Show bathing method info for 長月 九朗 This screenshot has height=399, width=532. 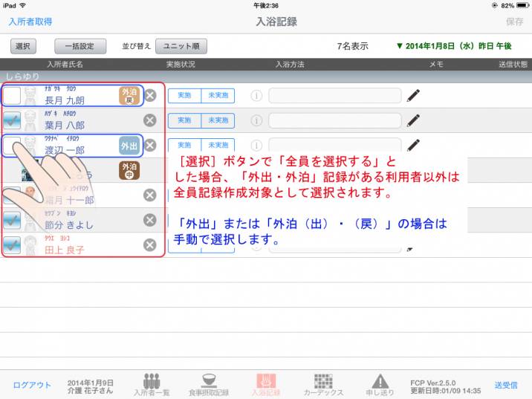tap(256, 95)
